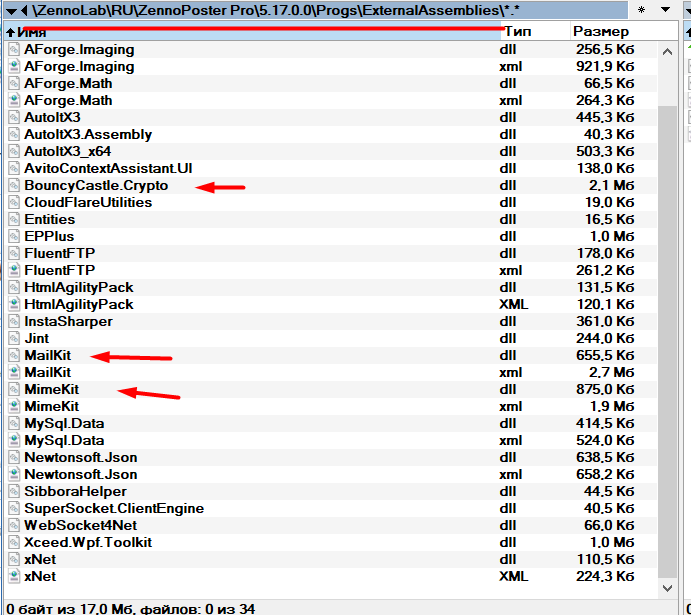Click the InstaSharper file icon

(x=14, y=322)
